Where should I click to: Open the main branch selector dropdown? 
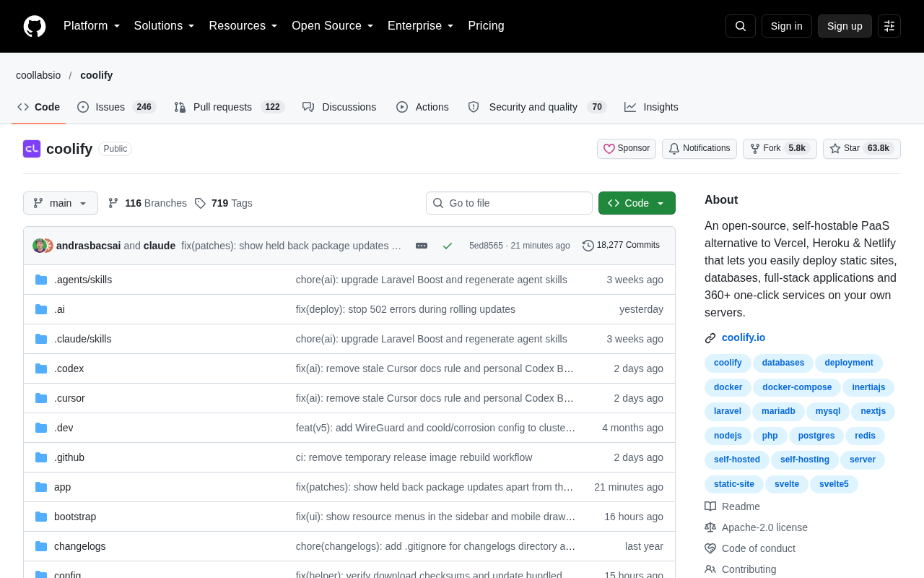[x=61, y=203]
